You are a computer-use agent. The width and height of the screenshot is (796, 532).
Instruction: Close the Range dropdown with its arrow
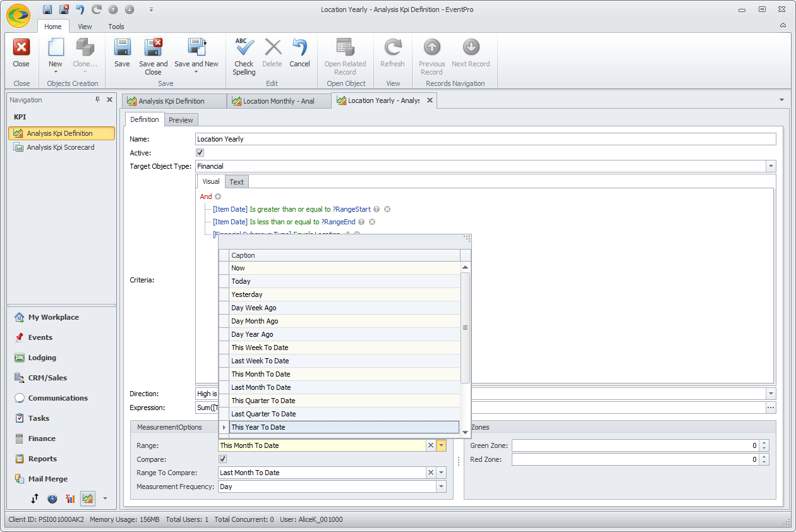pos(442,445)
